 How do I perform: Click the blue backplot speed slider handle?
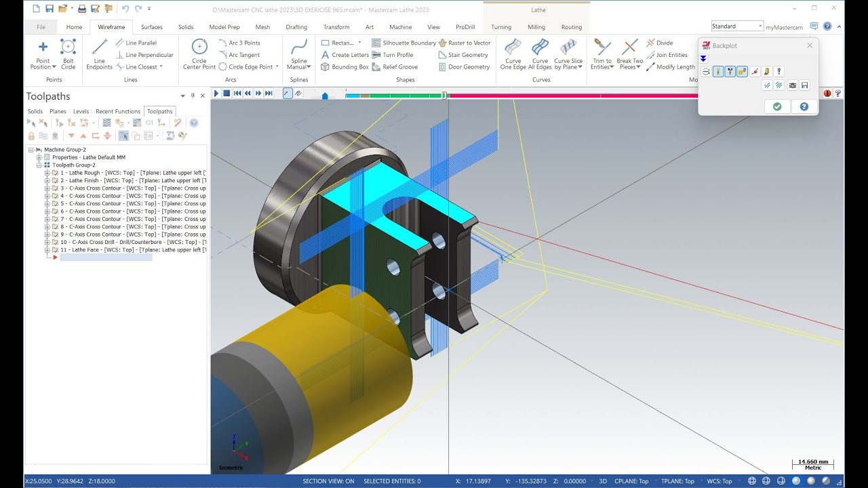pos(325,96)
